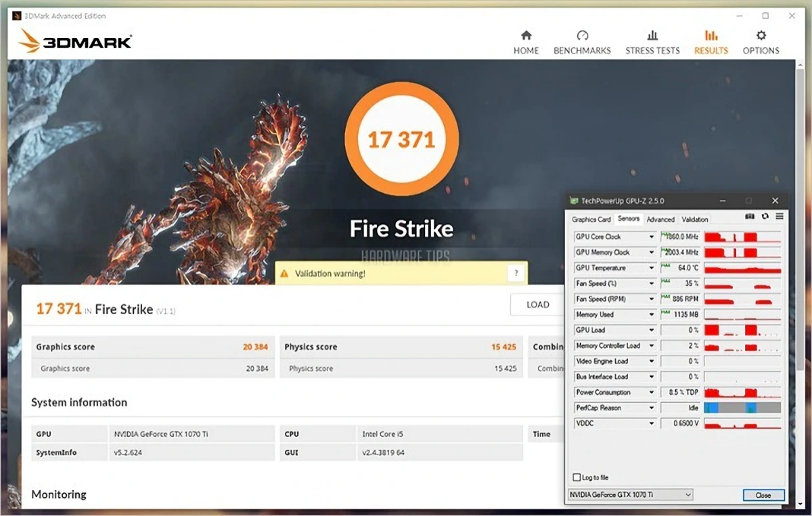Open the GPU-Z hamburger menu icon

780,217
